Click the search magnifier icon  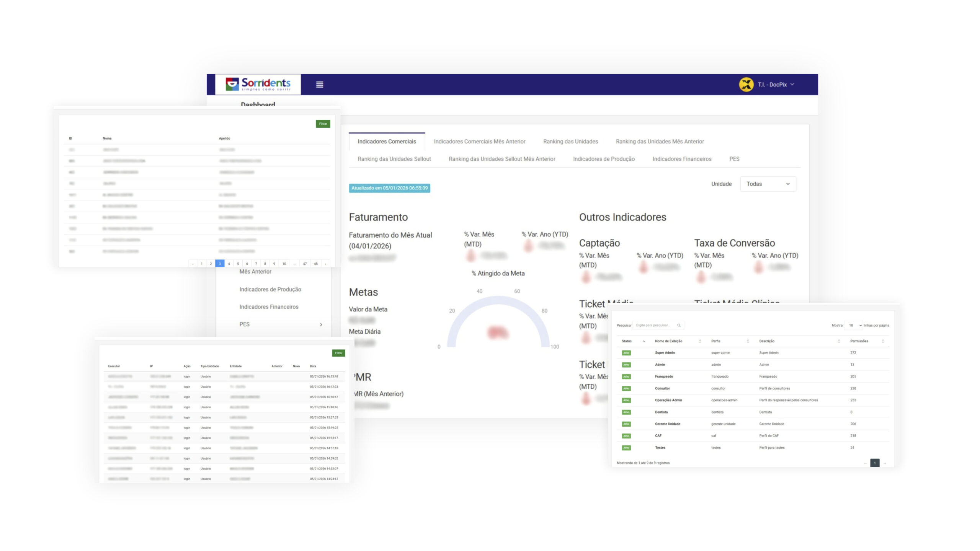[x=679, y=325]
